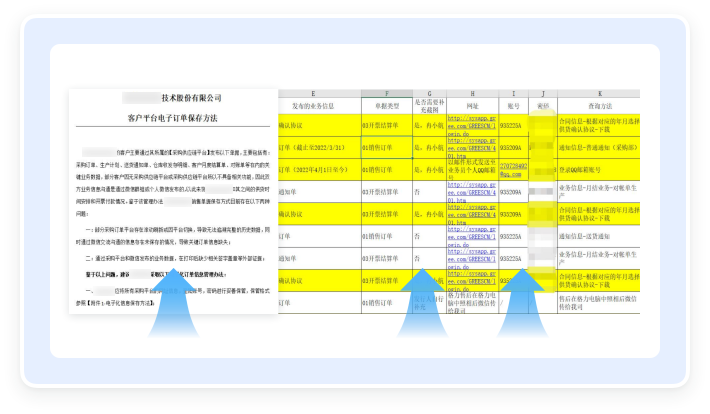This screenshot has height=414, width=710.
Task: Select column F header
Action: pos(386,93)
